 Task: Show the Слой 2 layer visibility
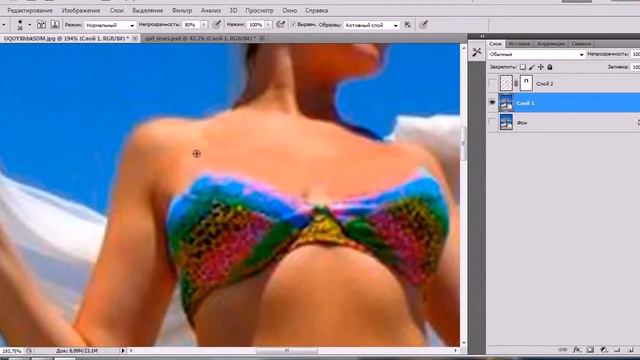point(492,84)
